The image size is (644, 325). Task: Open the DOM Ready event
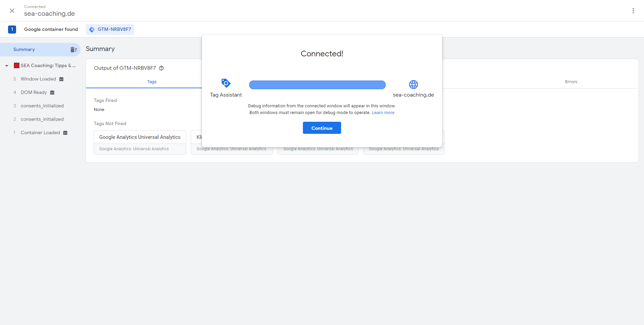click(x=34, y=93)
